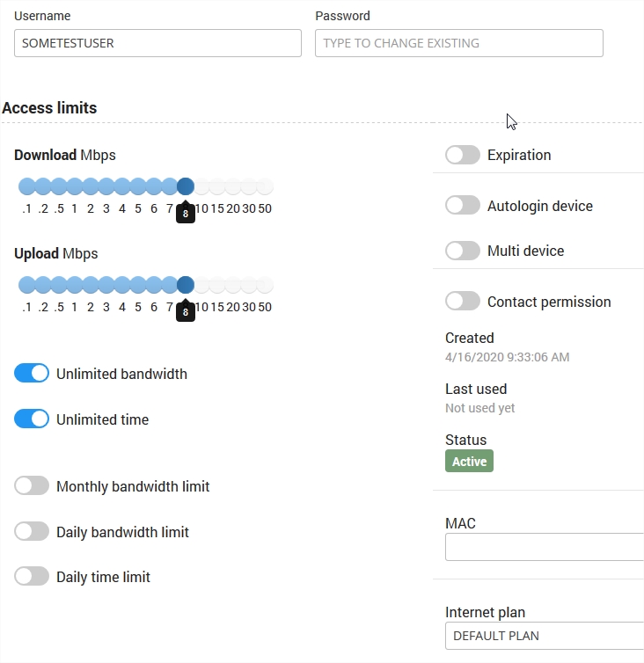Enable Daily time limit toggle
Screen dimensions: 644x663
pyautogui.click(x=32, y=577)
